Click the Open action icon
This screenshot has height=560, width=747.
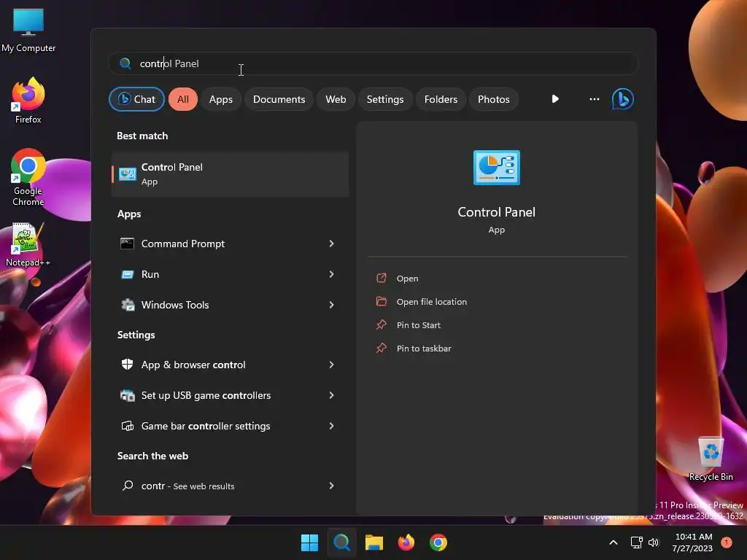coord(381,278)
